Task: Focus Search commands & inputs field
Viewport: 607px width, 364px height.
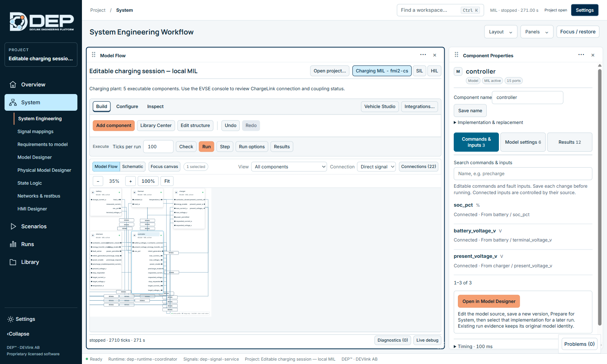Action: click(x=523, y=174)
